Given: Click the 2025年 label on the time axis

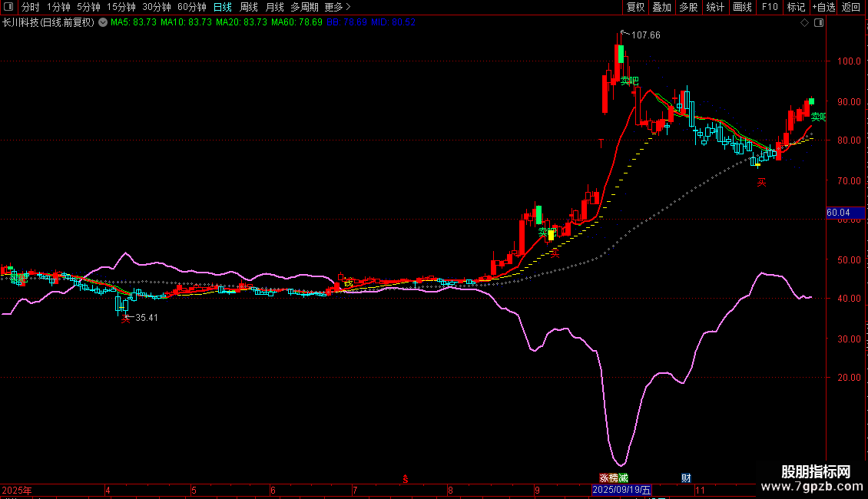Looking at the screenshot, I should click(x=17, y=490).
